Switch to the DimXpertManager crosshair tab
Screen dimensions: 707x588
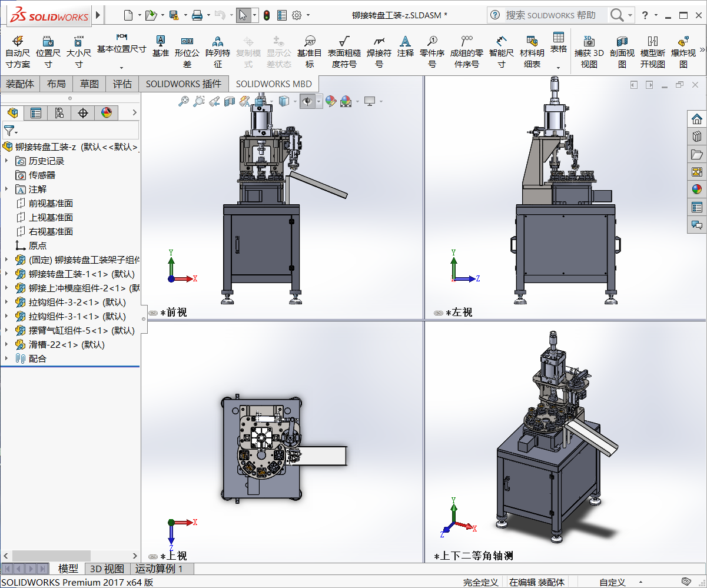click(83, 113)
